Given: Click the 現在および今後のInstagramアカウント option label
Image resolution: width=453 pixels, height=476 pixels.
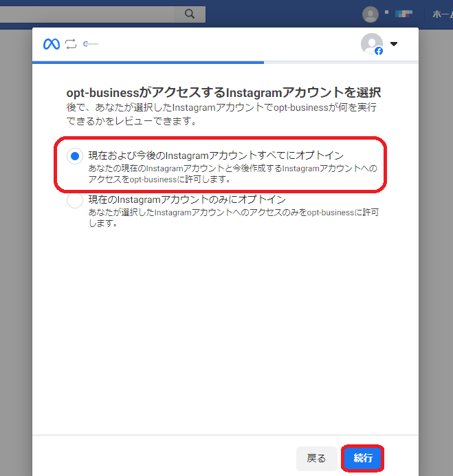Looking at the screenshot, I should click(216, 155).
